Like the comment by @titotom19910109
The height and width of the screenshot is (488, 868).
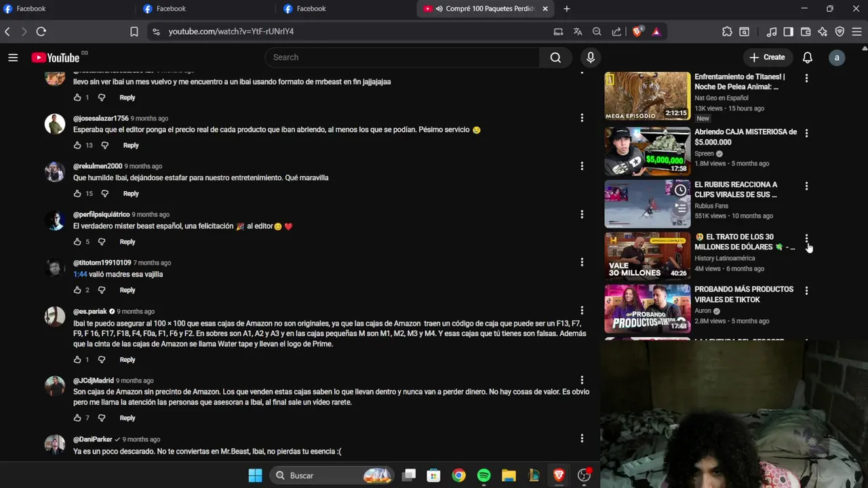click(x=77, y=289)
